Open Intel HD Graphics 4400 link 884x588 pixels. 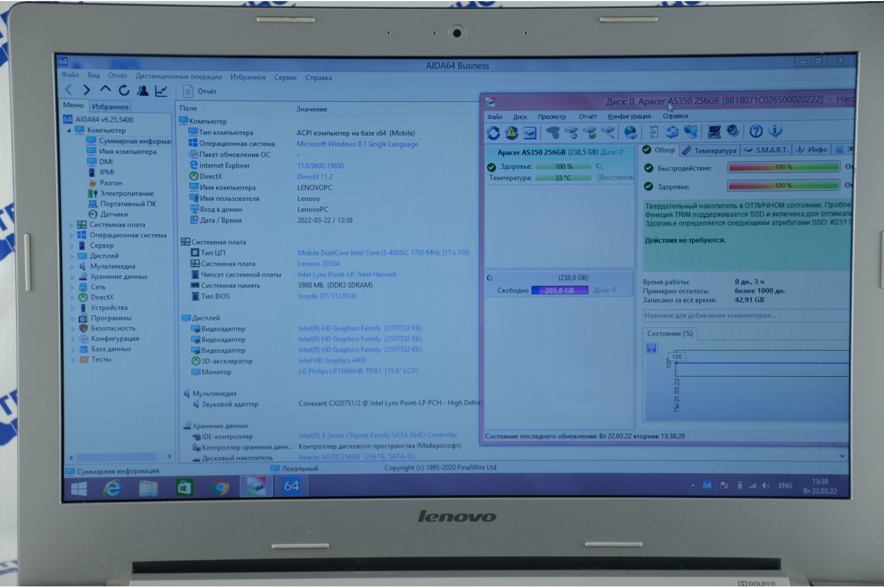[332, 360]
